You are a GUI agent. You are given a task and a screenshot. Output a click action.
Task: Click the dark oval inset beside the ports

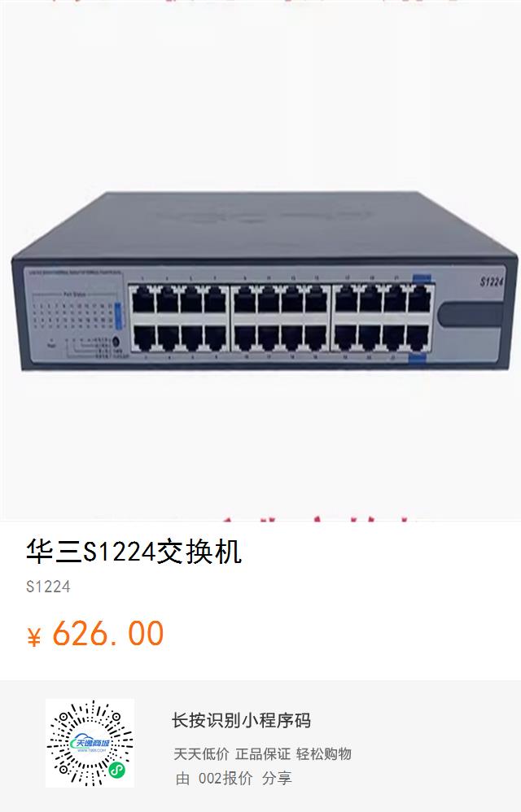point(471,314)
